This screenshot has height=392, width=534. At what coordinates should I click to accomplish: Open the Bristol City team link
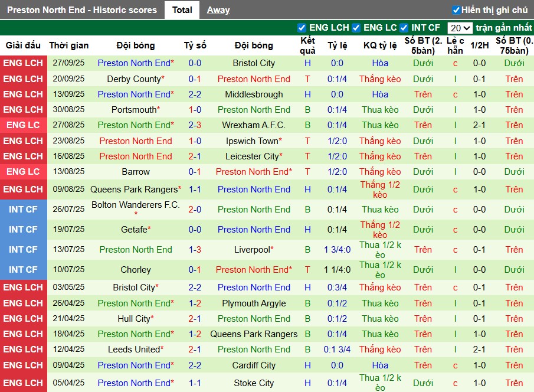254,63
